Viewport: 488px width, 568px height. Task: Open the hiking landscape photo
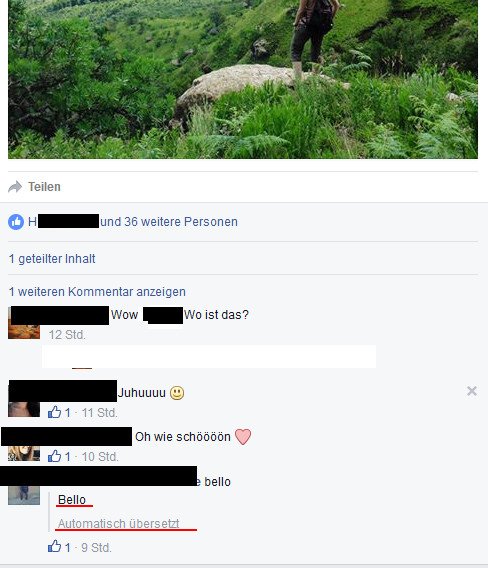(243, 79)
